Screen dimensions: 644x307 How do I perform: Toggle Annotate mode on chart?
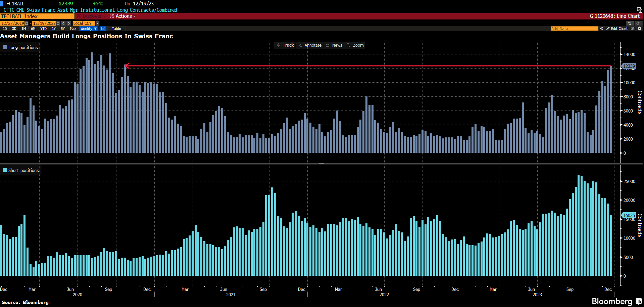[x=310, y=45]
